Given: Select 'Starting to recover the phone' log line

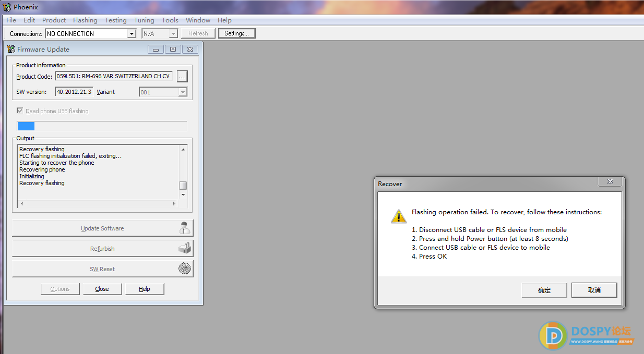Looking at the screenshot, I should 57,163.
